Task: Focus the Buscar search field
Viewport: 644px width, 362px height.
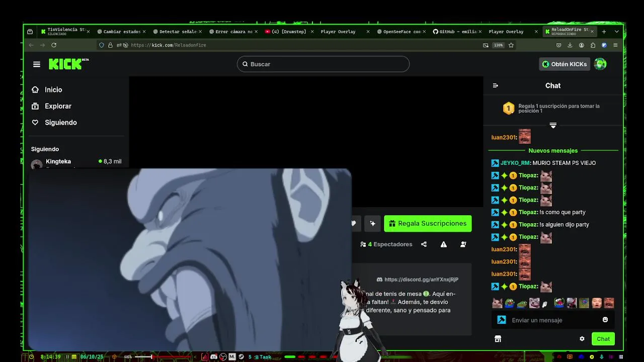Action: pos(323,64)
